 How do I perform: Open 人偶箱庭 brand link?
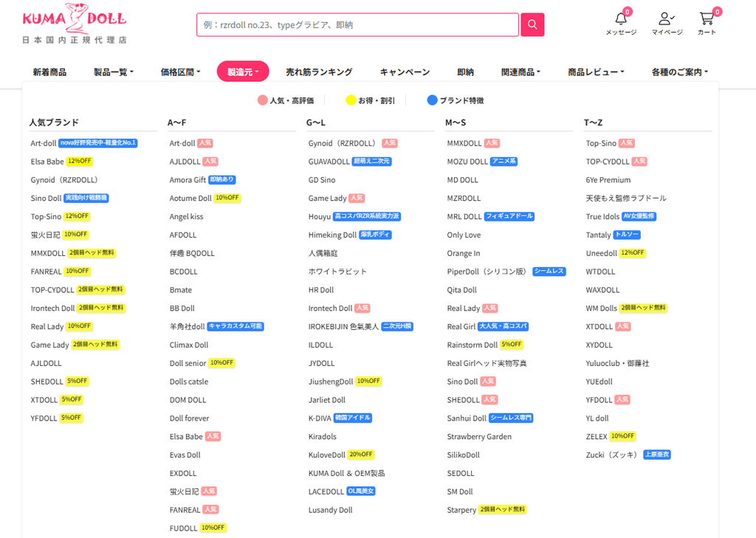pos(323,253)
